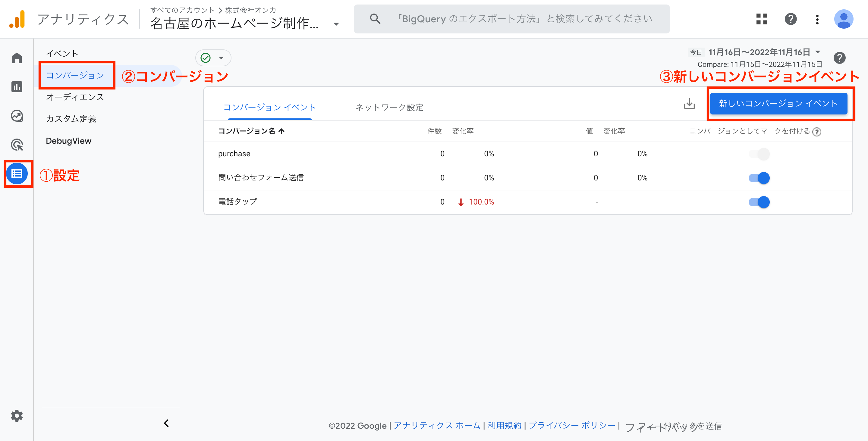This screenshot has height=441, width=868.
Task: Open the date range picker dropdown
Action: click(x=817, y=52)
